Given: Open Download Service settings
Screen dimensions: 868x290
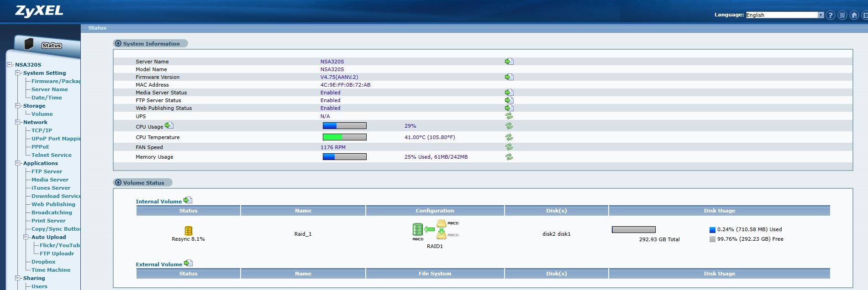Looking at the screenshot, I should tap(56, 196).
